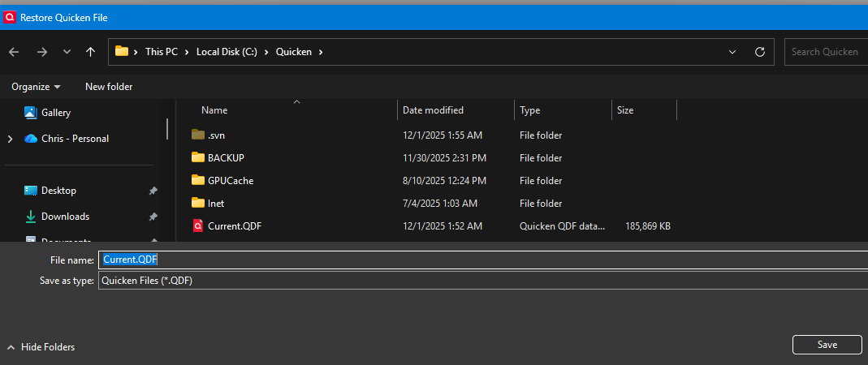Viewport: 868px width, 365px height.
Task: Click the navigation pane scrollbar
Action: (167, 128)
